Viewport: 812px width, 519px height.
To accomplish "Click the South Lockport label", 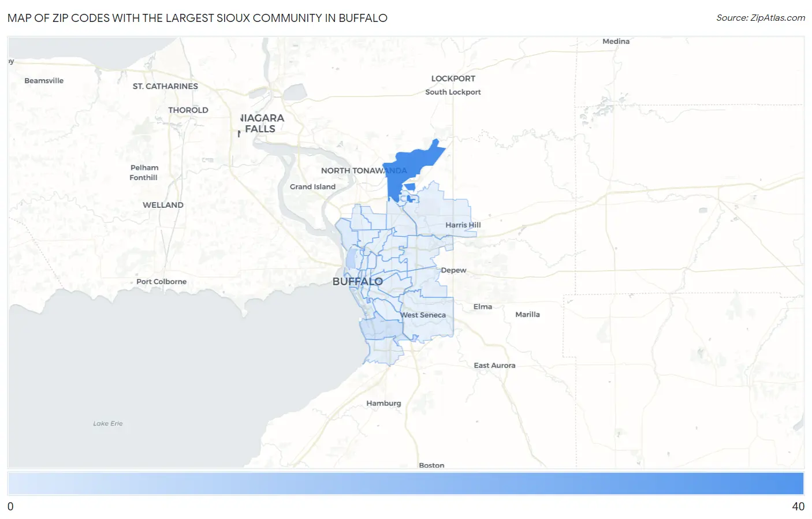I will 453,92.
